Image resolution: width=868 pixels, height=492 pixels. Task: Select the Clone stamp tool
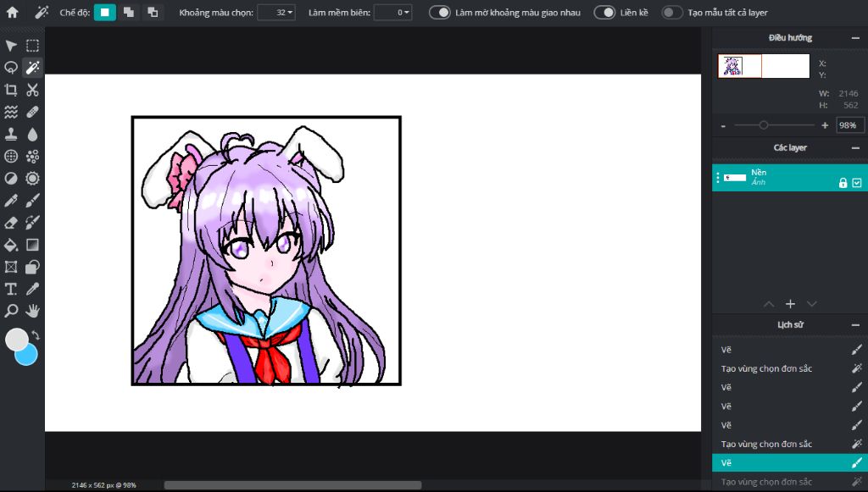point(11,134)
